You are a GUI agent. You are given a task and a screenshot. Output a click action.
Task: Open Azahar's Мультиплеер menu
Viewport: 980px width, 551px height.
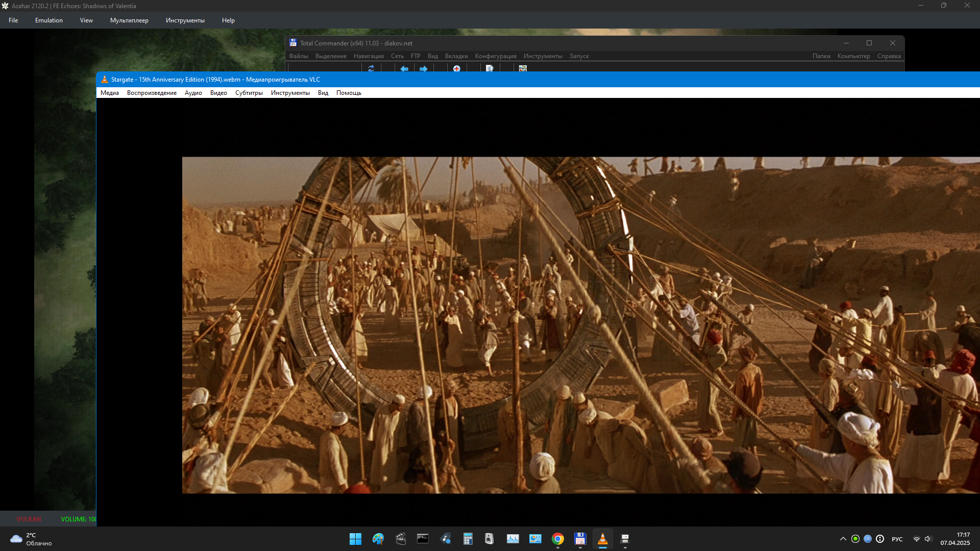pyautogui.click(x=129, y=20)
